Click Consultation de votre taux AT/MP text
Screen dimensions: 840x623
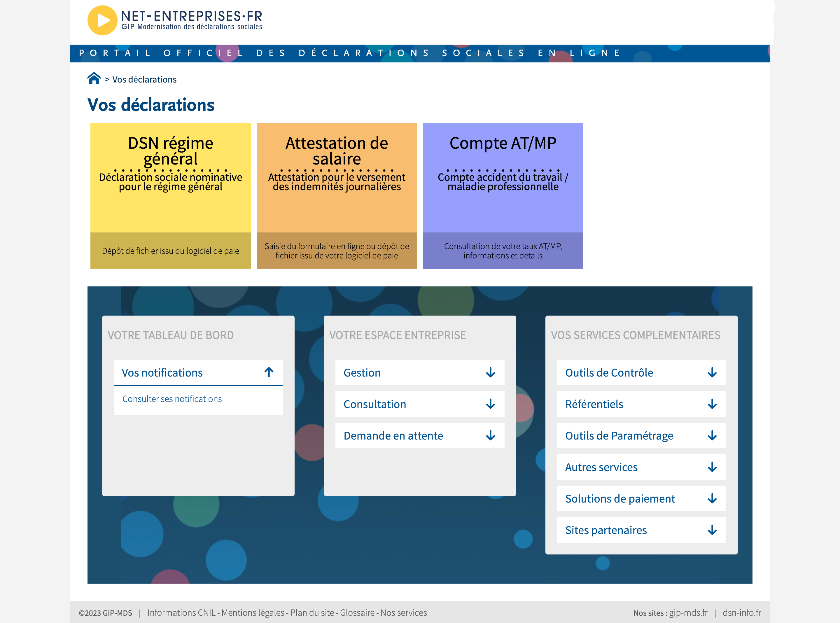tap(503, 251)
